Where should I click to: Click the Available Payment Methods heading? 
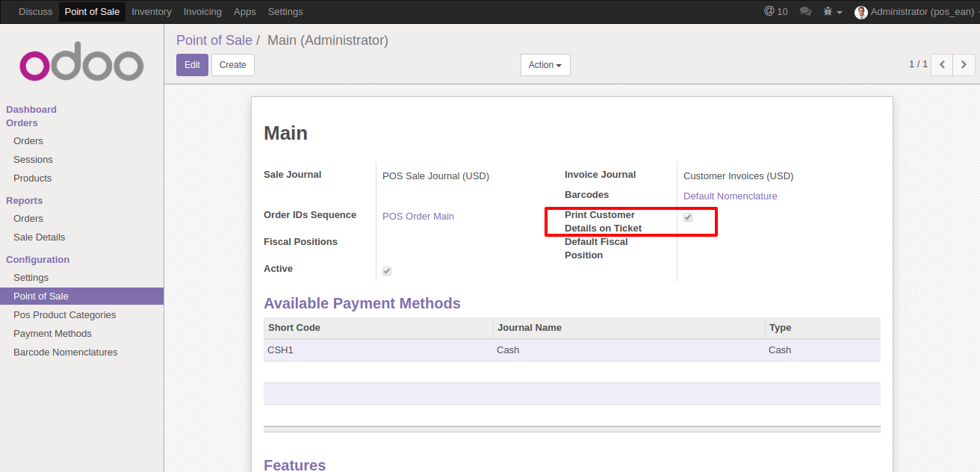point(362,303)
